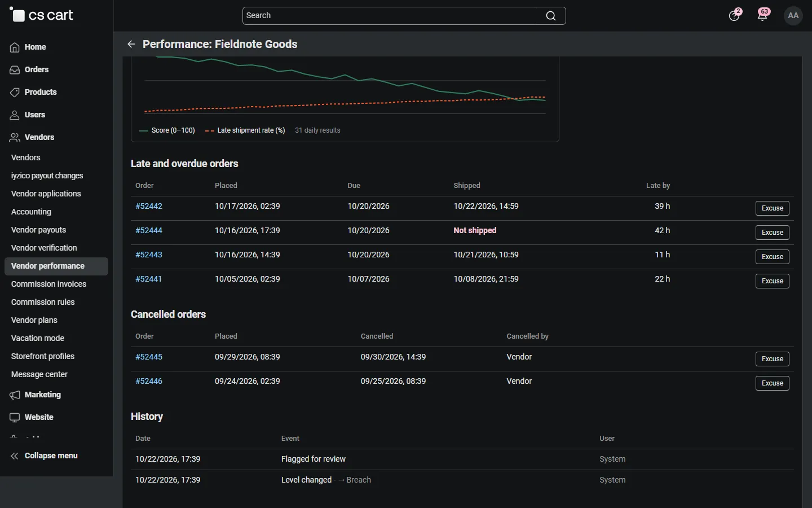
Task: Open the notifications bell icon
Action: 763,15
